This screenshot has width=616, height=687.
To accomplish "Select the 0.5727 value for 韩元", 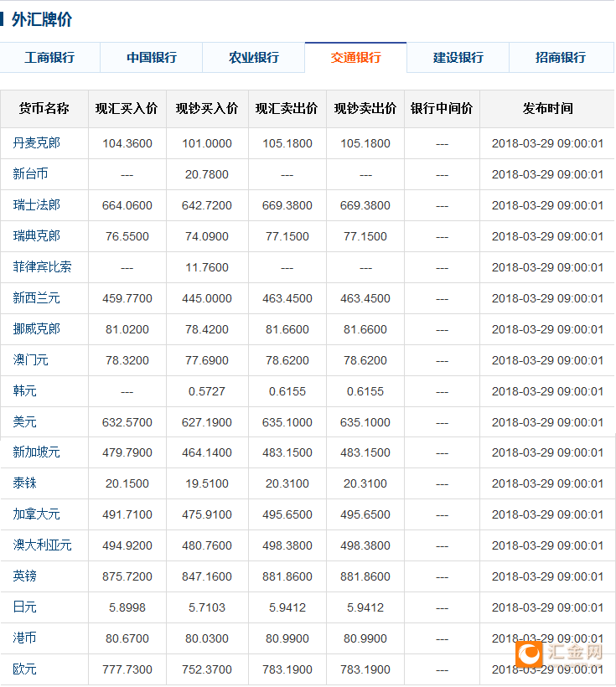I will pyautogui.click(x=207, y=391).
